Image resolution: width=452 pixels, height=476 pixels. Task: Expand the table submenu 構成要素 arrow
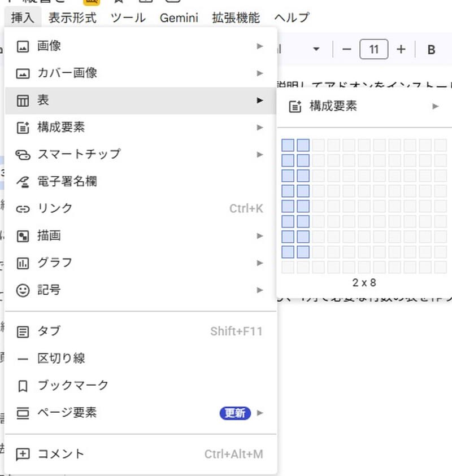pos(436,106)
